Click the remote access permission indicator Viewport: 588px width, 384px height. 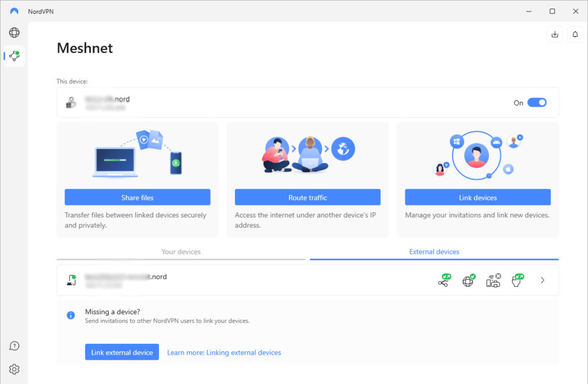517,280
